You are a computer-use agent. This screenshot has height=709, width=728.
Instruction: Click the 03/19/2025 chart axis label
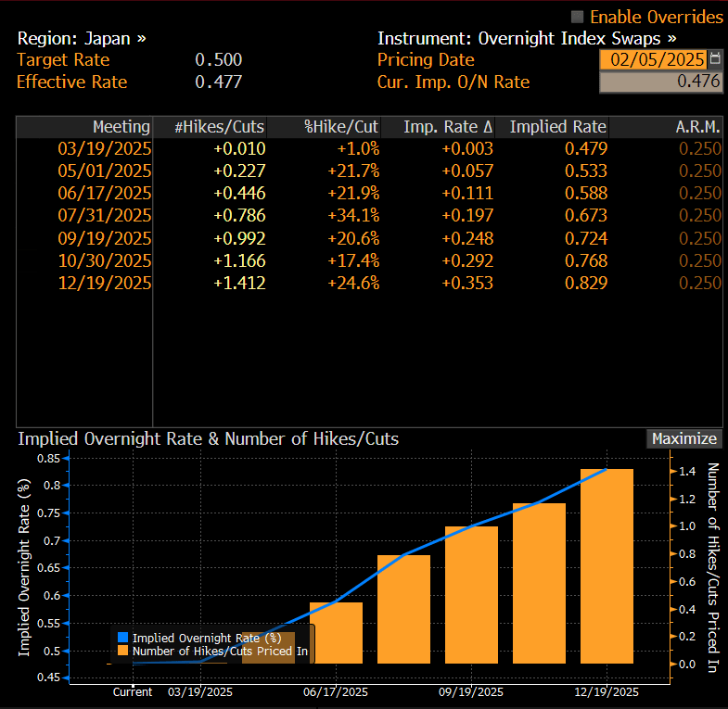tap(200, 691)
